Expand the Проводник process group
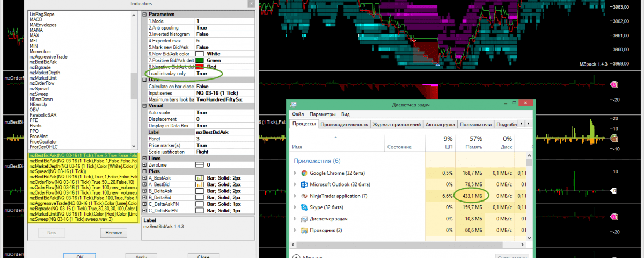The height and width of the screenshot is (258, 644). 295,230
